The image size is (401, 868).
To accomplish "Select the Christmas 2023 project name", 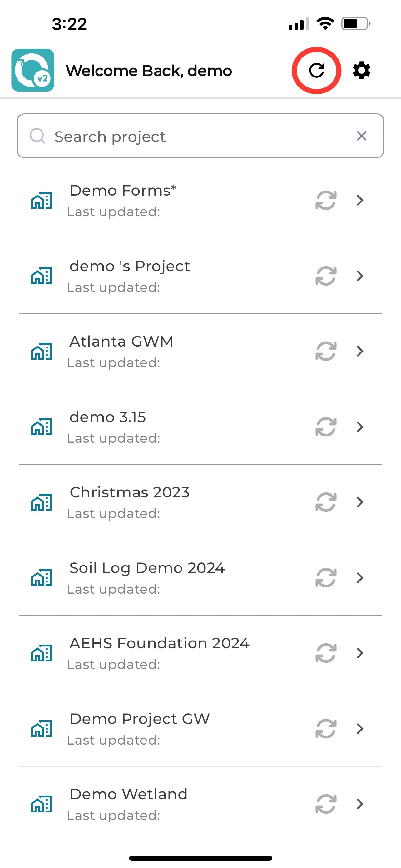I will coord(130,492).
